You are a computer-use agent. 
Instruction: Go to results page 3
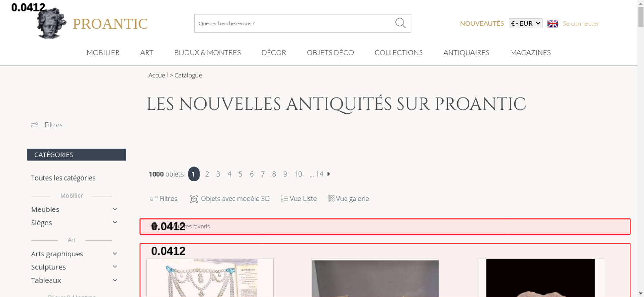[x=218, y=174]
